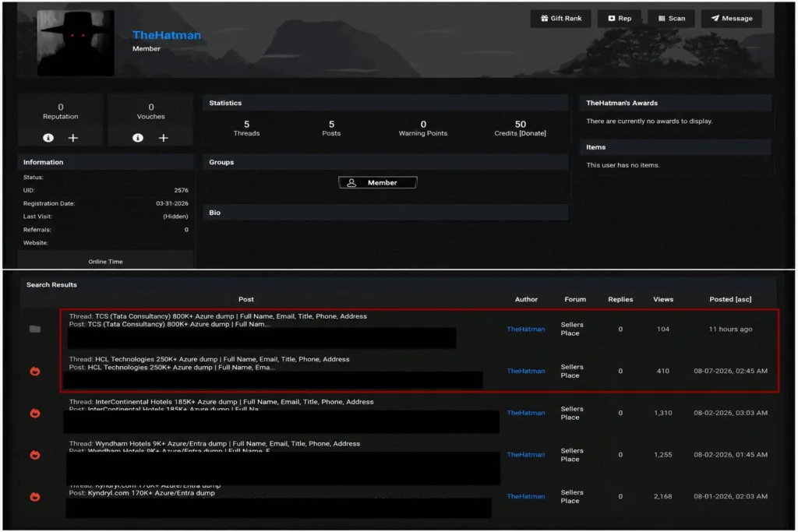The height and width of the screenshot is (532, 798).
Task: Click hot-thread icon for InterContinental Hotels row
Action: pos(34,413)
